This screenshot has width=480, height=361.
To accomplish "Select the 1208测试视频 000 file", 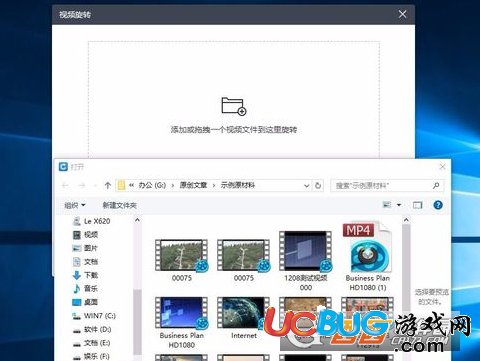I will (306, 261).
